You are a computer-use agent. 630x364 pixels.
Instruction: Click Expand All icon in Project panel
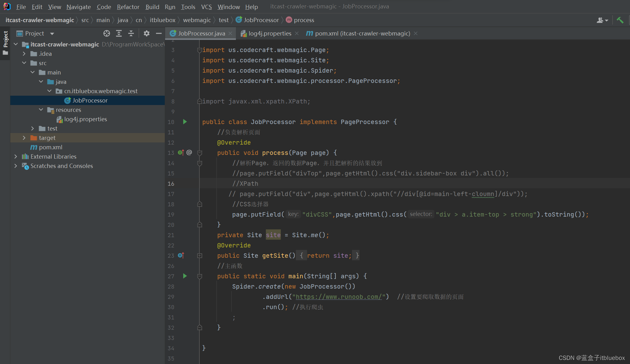(x=119, y=33)
